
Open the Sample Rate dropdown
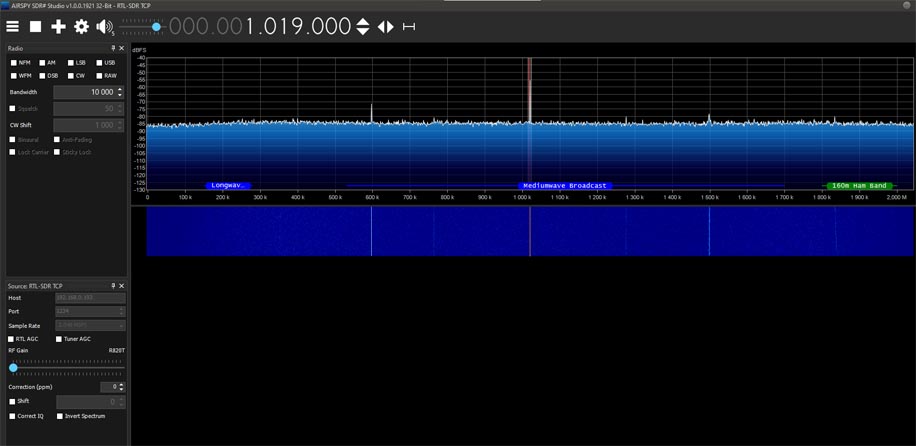(90, 325)
